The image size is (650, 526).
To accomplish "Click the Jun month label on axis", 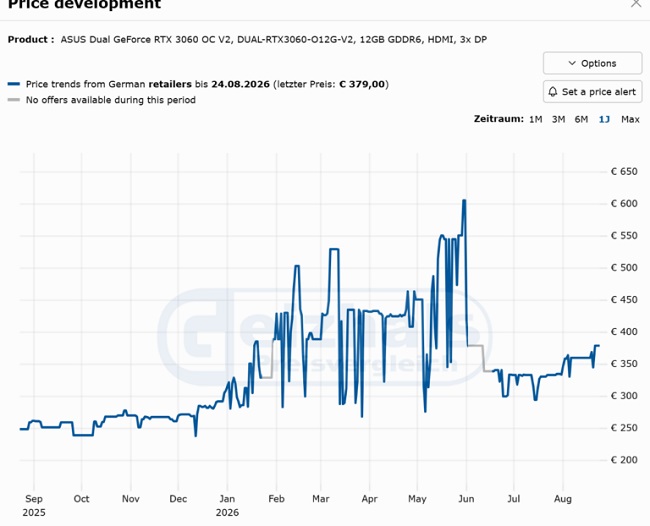I will point(466,499).
